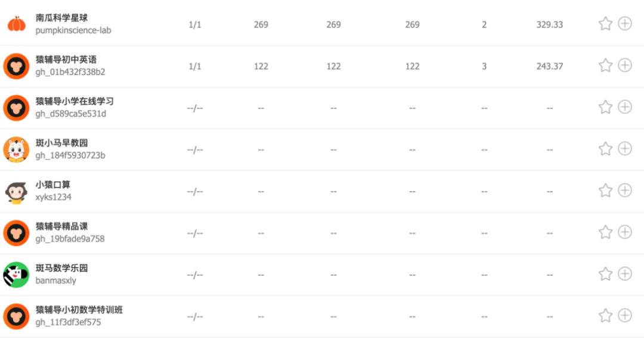The image size is (644, 355).
Task: Star the 猿辅导小初数学特训班 account
Action: [x=605, y=316]
